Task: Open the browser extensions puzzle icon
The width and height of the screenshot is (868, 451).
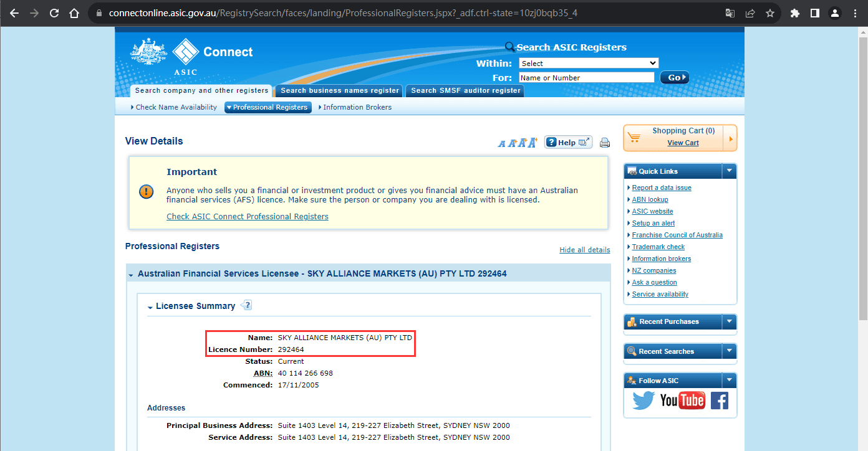Action: coord(795,13)
